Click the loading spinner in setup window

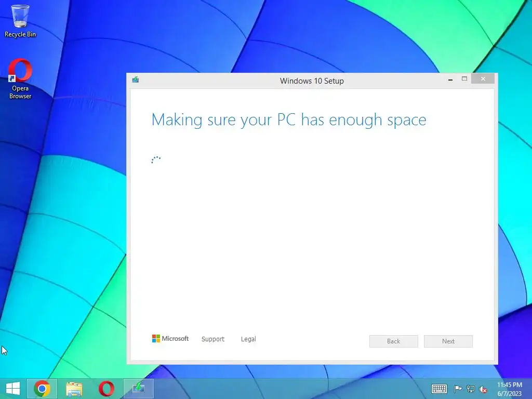click(156, 160)
